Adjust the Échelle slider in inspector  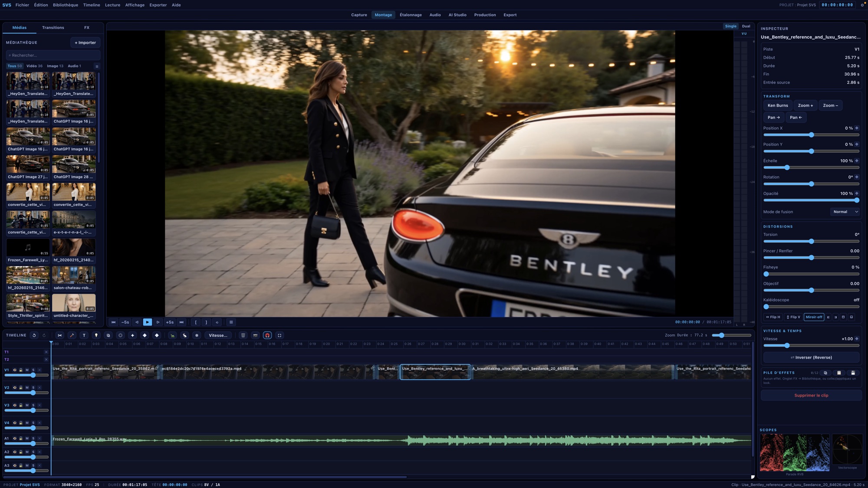(811, 167)
